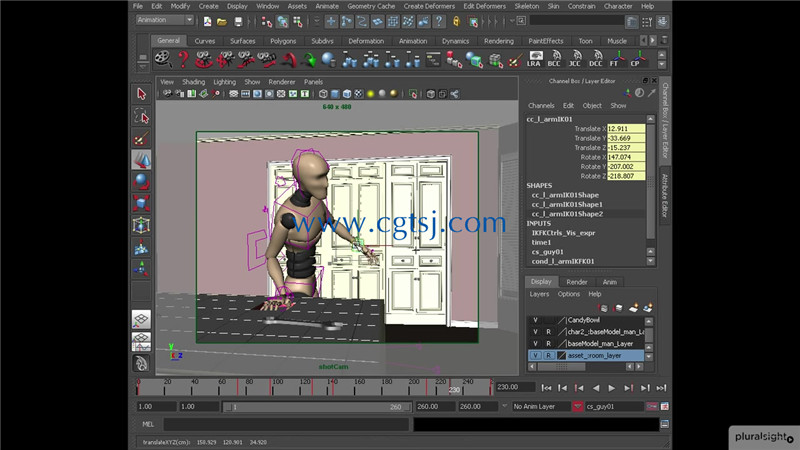Viewport: 800px width, 450px height.
Task: Click the BCC shelf button
Action: (554, 59)
